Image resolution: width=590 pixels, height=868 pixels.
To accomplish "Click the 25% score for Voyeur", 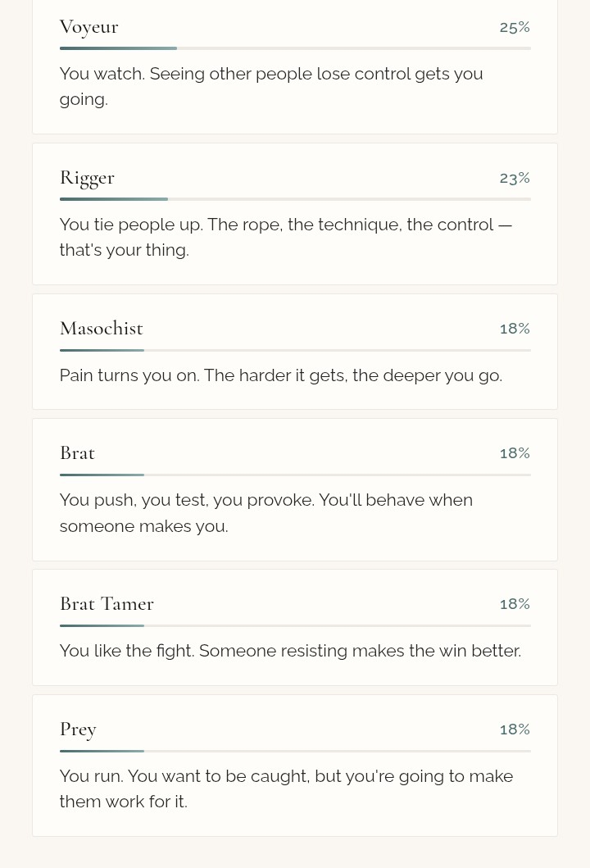I will (x=515, y=27).
